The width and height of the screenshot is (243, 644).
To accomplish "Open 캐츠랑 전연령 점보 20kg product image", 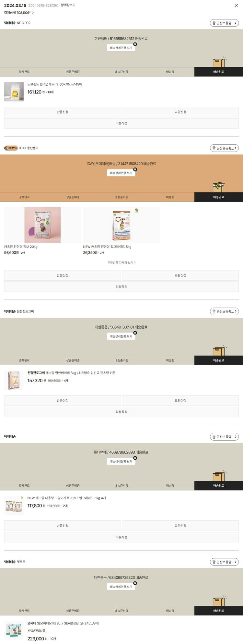I will click(42, 225).
